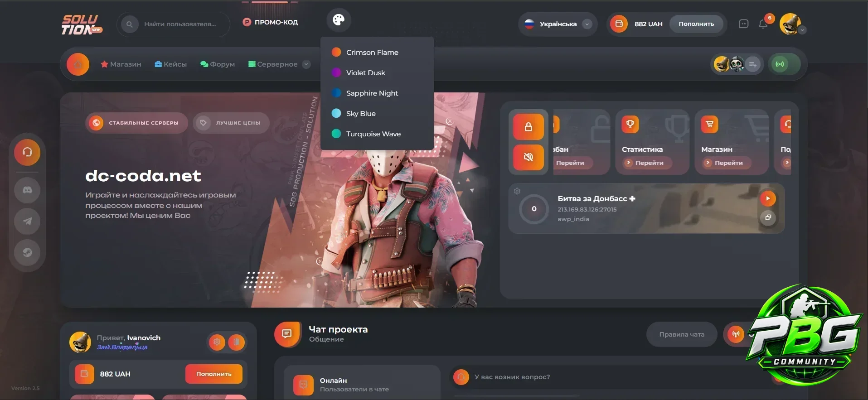Open the Правила чата button

coord(682,334)
